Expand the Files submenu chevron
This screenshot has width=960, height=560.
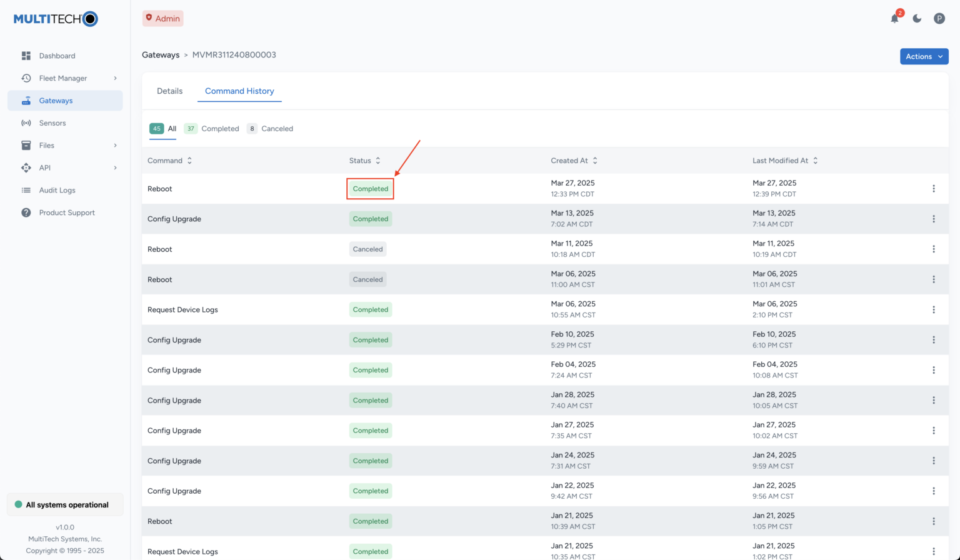coord(115,146)
